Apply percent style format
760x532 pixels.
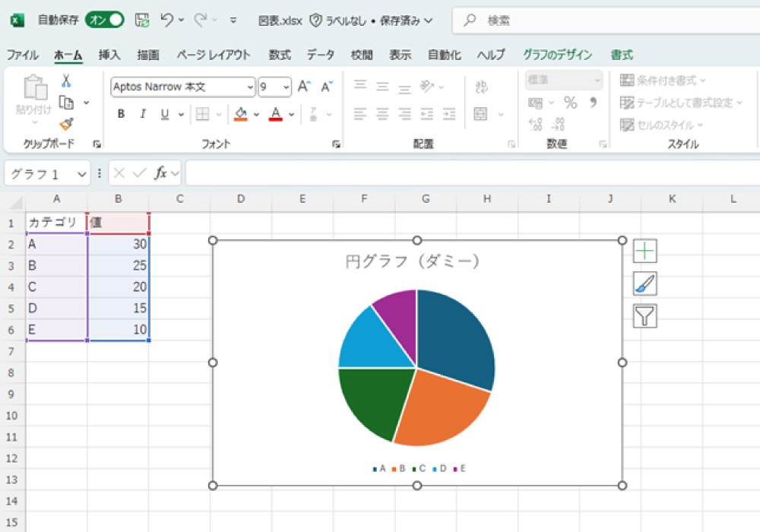tap(570, 103)
